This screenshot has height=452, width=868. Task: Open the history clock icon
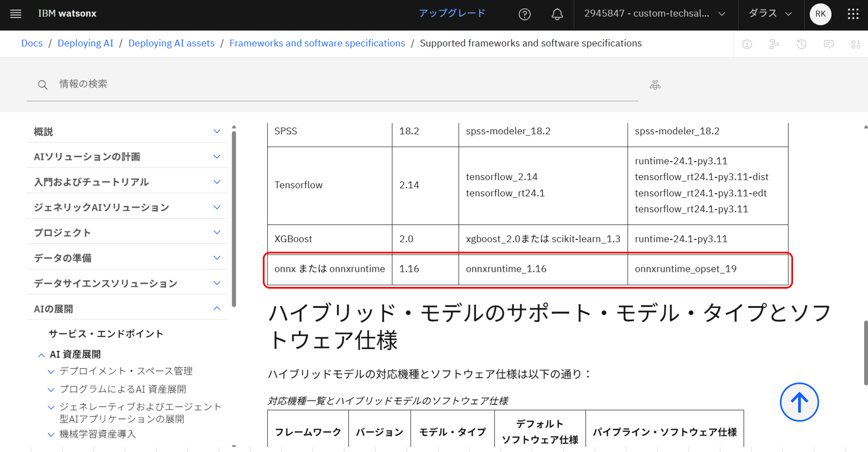click(x=801, y=44)
